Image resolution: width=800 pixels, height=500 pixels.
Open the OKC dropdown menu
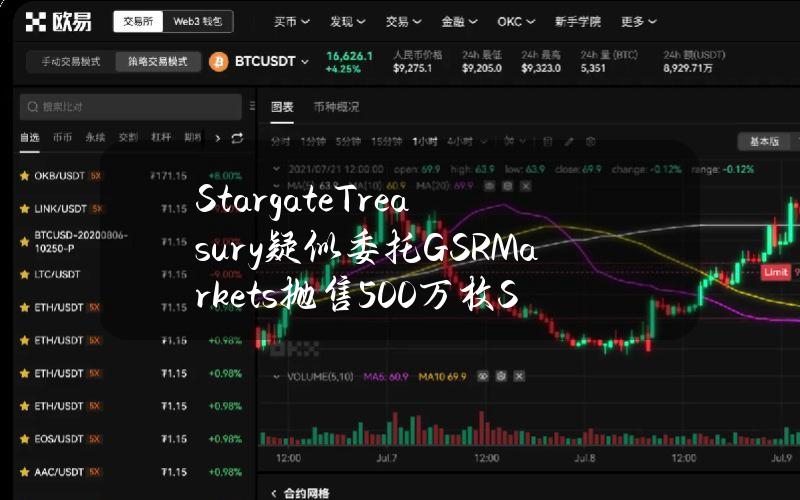click(516, 22)
